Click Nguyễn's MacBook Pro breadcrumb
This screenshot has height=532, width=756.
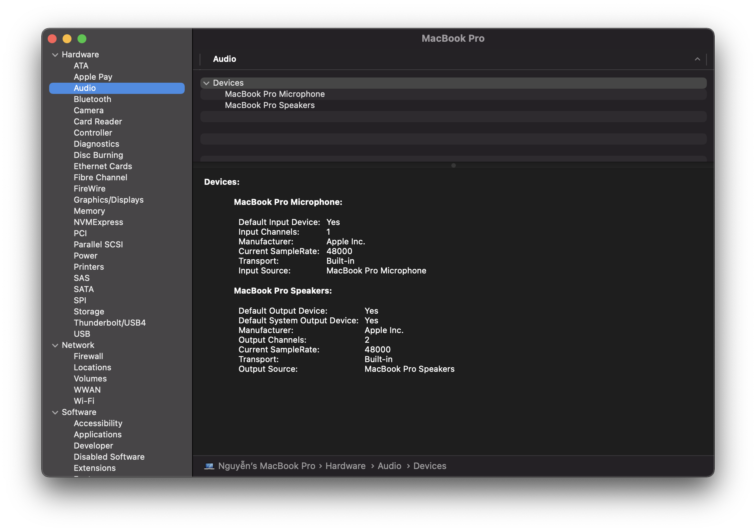(x=267, y=466)
